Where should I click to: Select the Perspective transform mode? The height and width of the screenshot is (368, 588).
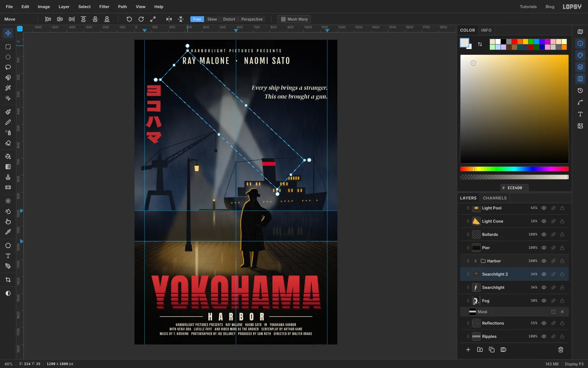252,19
